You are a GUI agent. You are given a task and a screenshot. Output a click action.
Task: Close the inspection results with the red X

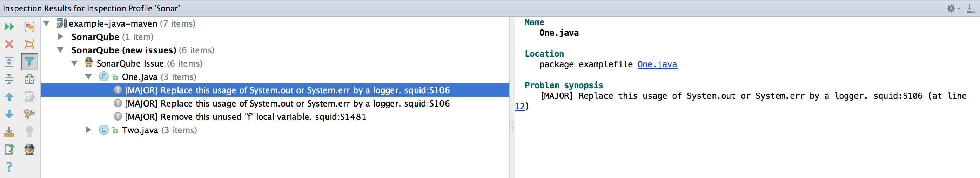click(x=9, y=44)
